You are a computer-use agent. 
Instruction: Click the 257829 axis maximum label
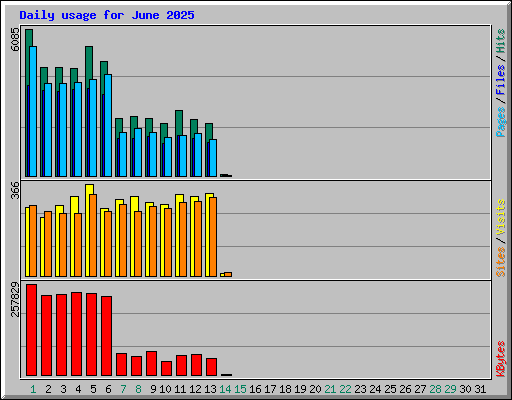coord(15,299)
